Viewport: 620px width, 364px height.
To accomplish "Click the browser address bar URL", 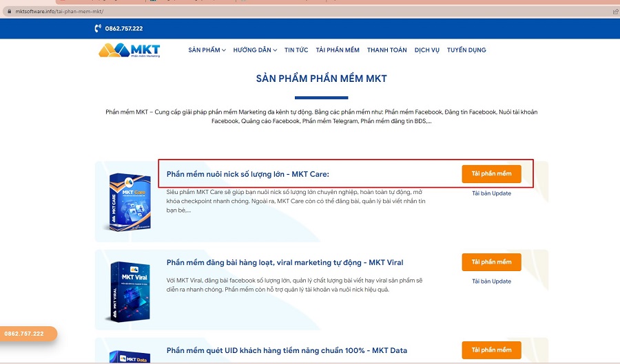I will (59, 12).
